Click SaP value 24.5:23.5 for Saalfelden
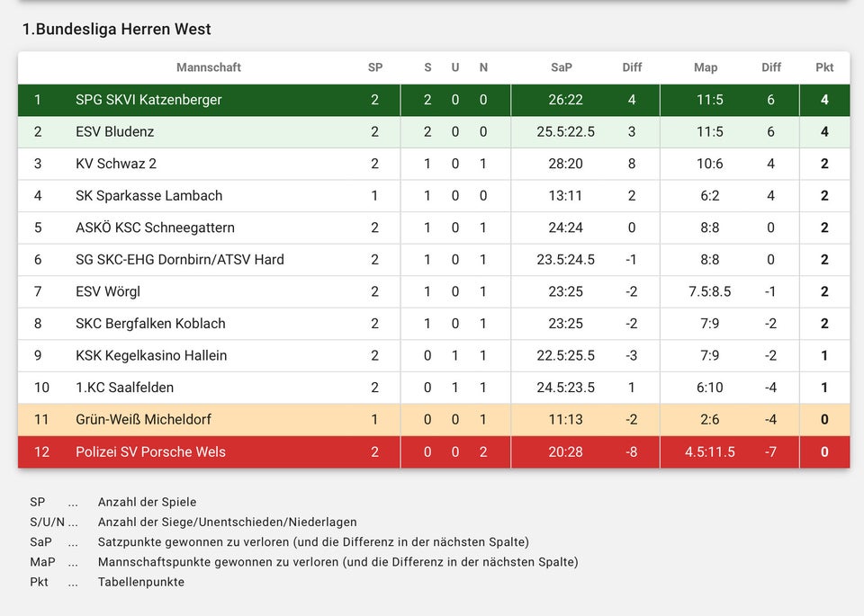 565,387
